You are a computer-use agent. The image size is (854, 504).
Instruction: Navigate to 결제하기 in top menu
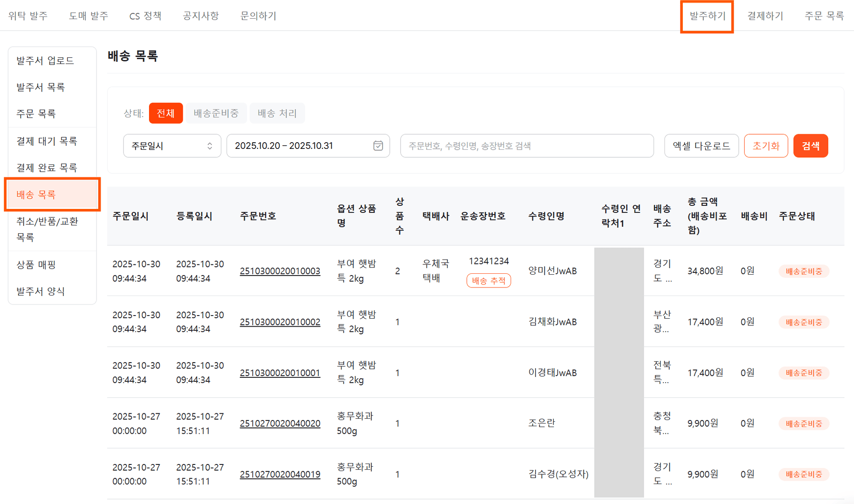(x=765, y=16)
